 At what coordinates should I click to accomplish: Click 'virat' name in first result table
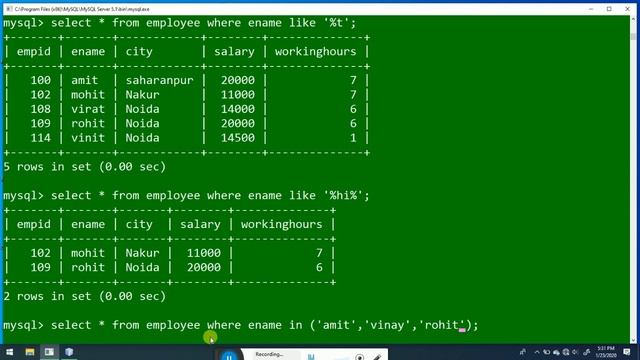click(88, 109)
